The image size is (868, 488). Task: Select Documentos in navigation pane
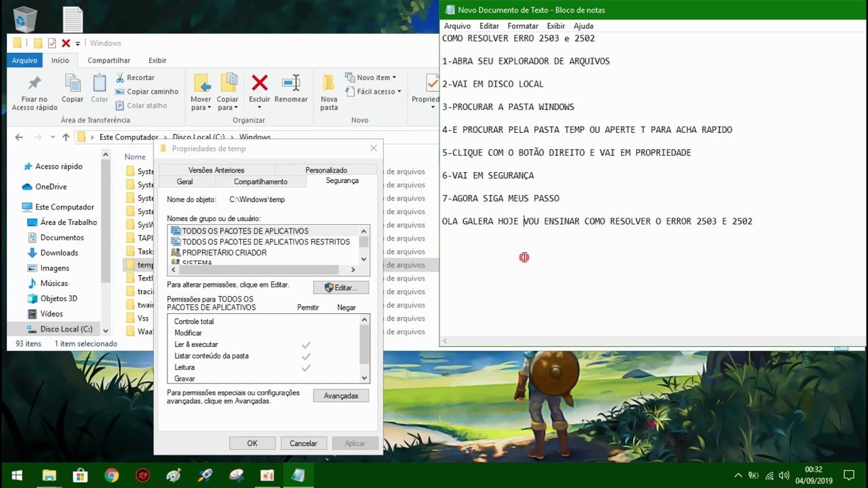tap(62, 238)
